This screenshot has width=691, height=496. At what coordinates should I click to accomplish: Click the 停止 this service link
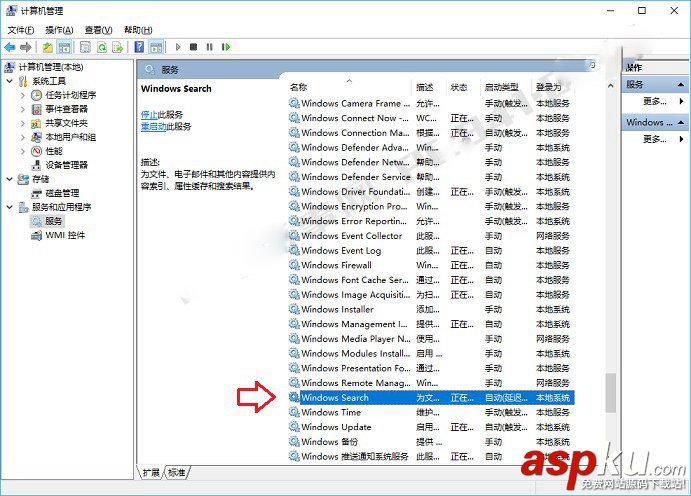pyautogui.click(x=149, y=115)
